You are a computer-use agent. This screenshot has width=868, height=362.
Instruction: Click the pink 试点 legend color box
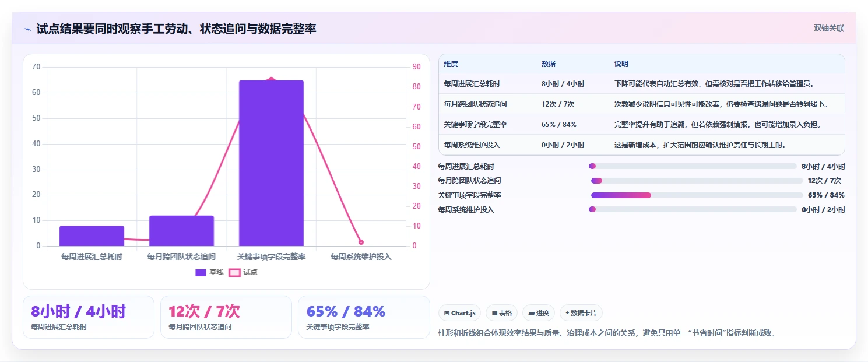coord(234,272)
